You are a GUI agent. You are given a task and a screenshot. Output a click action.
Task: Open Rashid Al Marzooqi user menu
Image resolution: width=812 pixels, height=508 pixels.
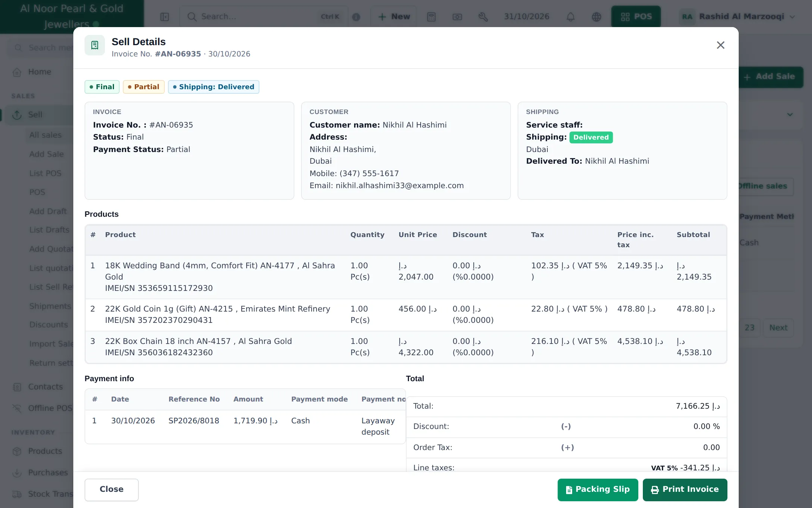pos(737,17)
